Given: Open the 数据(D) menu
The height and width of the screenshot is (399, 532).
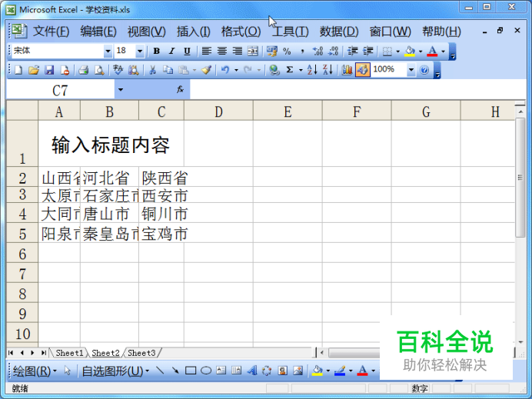Looking at the screenshot, I should (x=339, y=32).
